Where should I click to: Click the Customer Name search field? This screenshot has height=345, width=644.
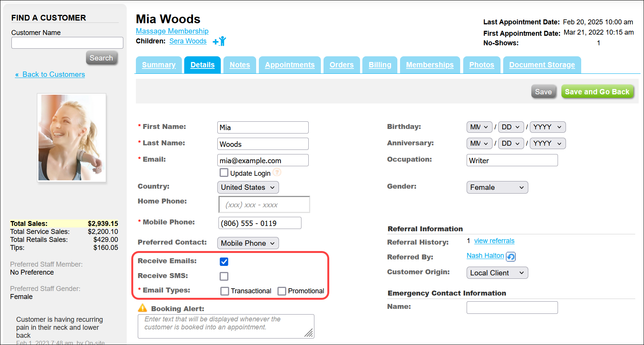tap(67, 43)
